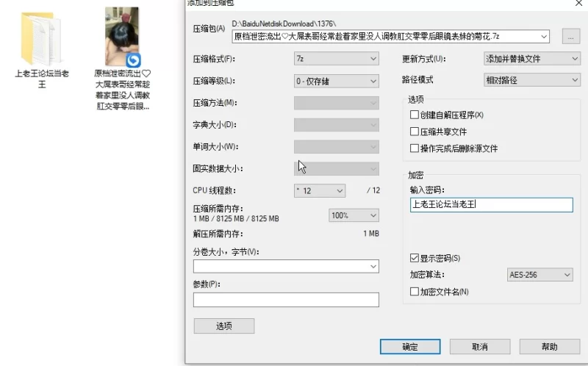Image resolution: width=588 pixels, height=366 pixels.
Task: Expand the 分卷大小 volume size combo box
Action: 286,266
